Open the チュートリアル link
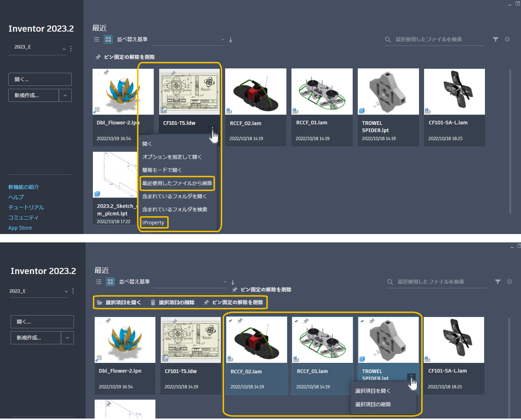The image size is (521, 420). pyautogui.click(x=26, y=207)
